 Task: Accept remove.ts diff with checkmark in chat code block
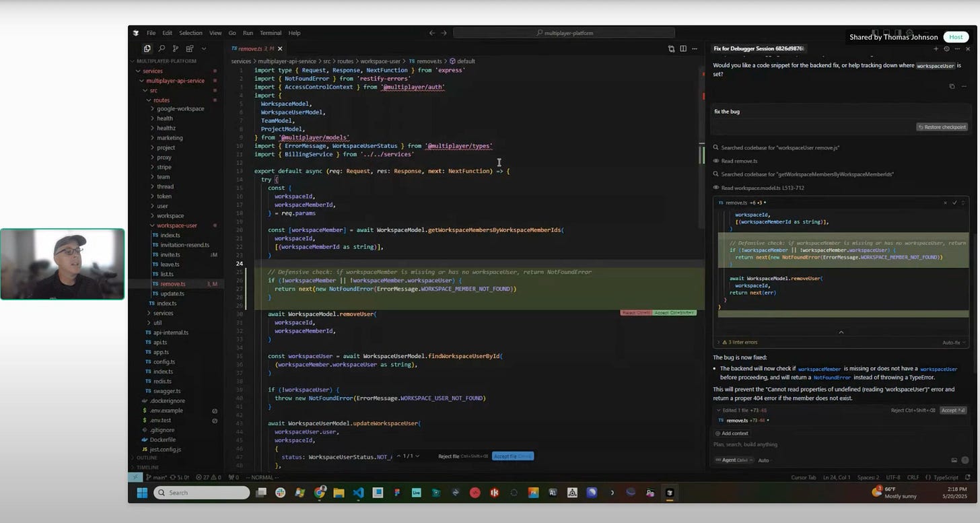point(954,202)
